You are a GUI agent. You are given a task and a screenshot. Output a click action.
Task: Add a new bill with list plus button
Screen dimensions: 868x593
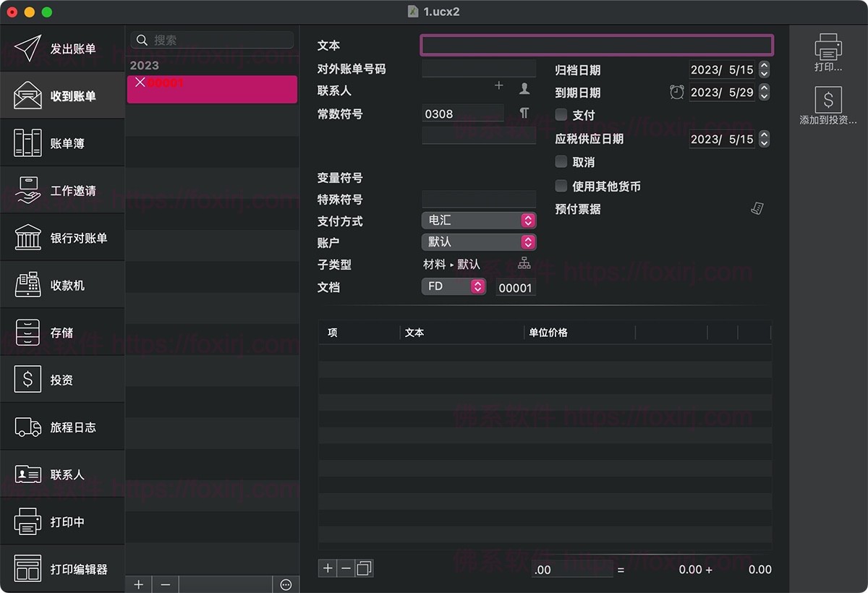coord(139,584)
